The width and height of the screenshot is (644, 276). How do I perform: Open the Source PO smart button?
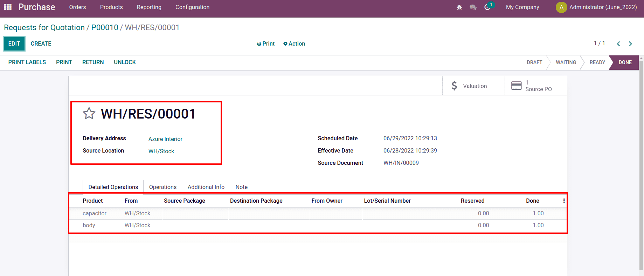536,86
